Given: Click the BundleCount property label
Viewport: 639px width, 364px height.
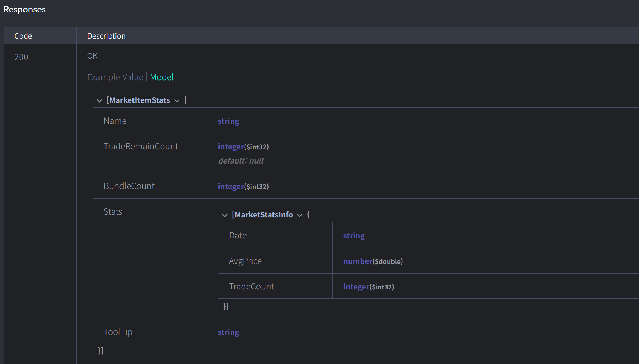Looking at the screenshot, I should [x=129, y=186].
